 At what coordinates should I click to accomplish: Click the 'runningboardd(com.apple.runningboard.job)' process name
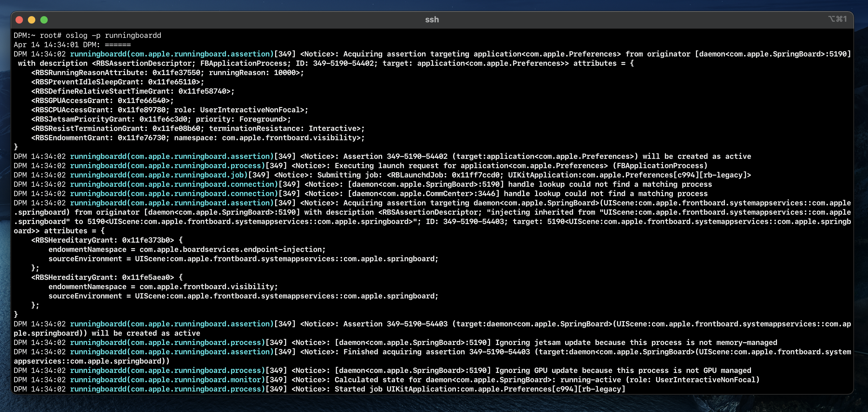click(x=159, y=175)
